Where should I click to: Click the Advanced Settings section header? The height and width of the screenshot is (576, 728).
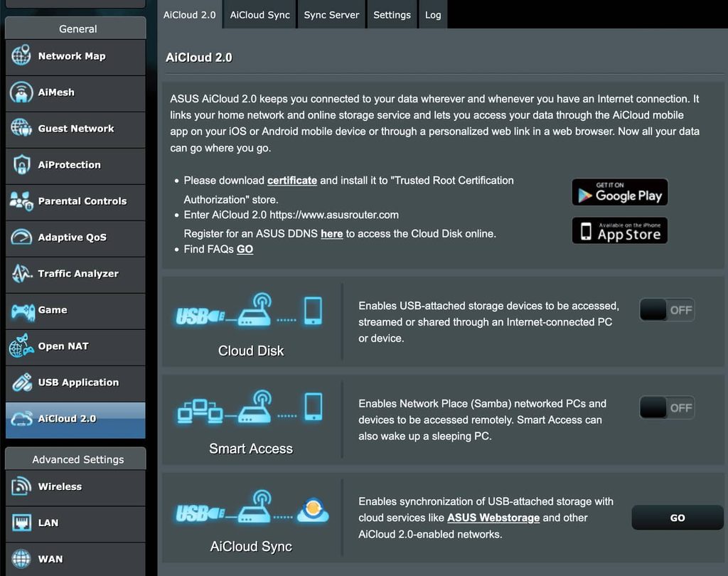(75, 459)
